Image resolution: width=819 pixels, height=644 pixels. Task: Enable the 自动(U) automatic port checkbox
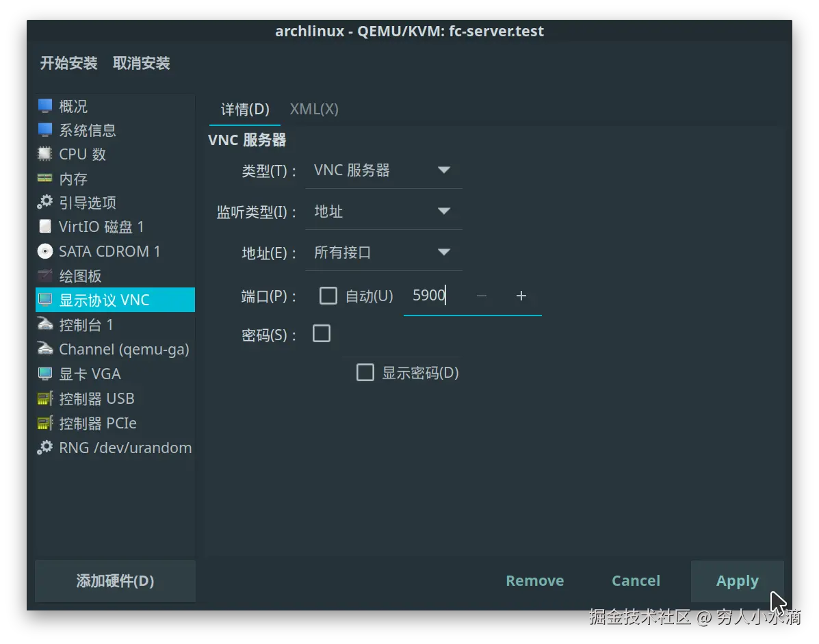pos(328,295)
